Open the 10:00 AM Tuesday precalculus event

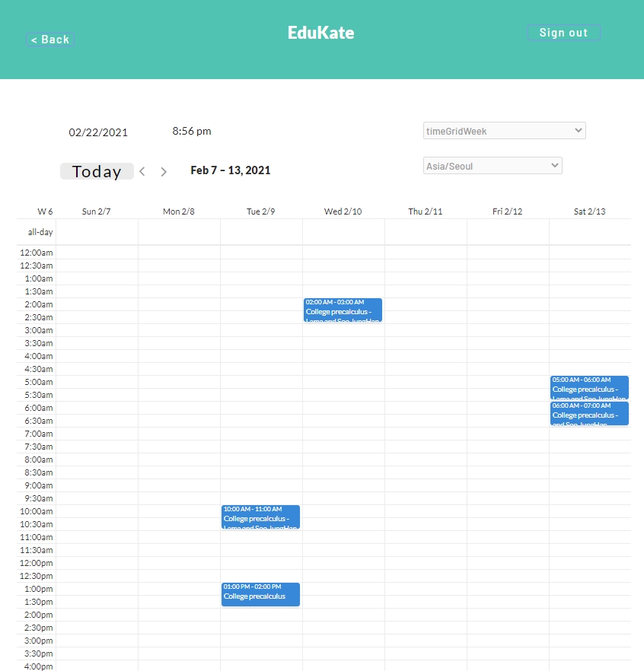tap(260, 517)
